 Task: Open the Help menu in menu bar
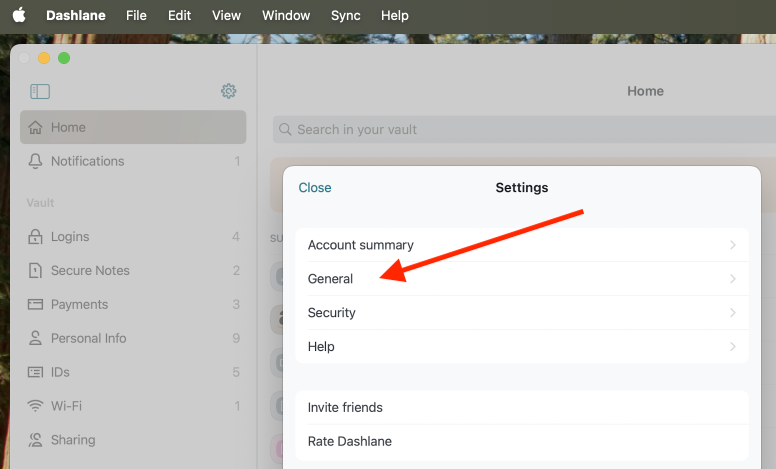(394, 15)
